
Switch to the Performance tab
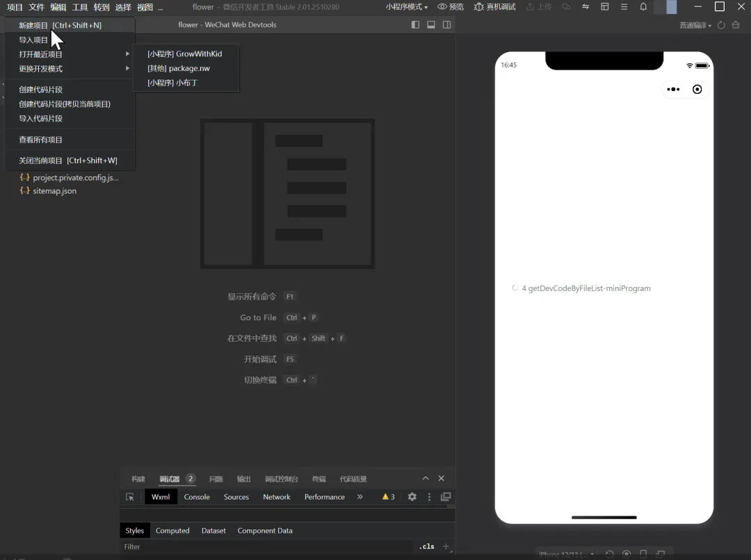pos(324,497)
